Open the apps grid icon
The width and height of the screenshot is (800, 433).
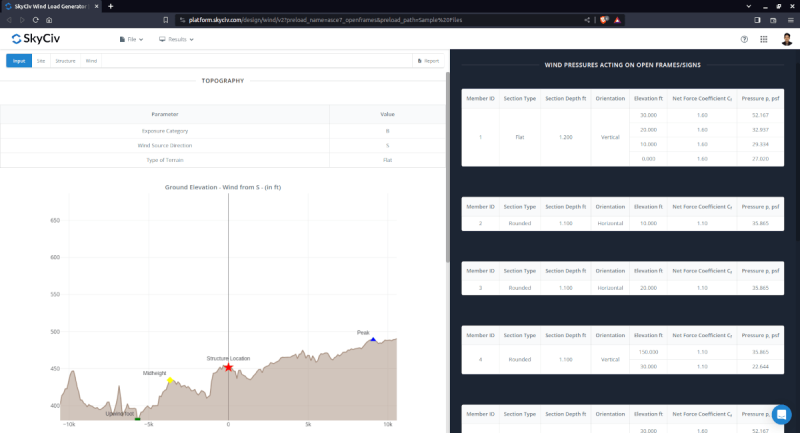point(764,40)
